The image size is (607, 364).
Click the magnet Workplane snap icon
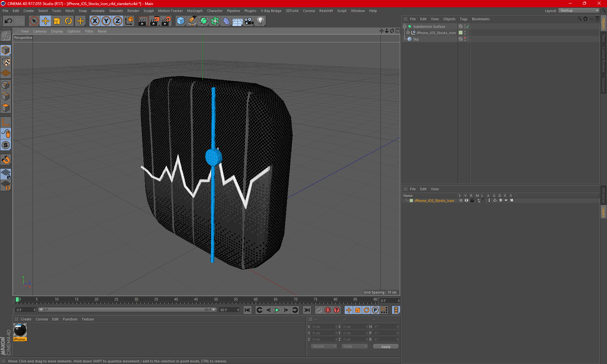tap(6, 160)
